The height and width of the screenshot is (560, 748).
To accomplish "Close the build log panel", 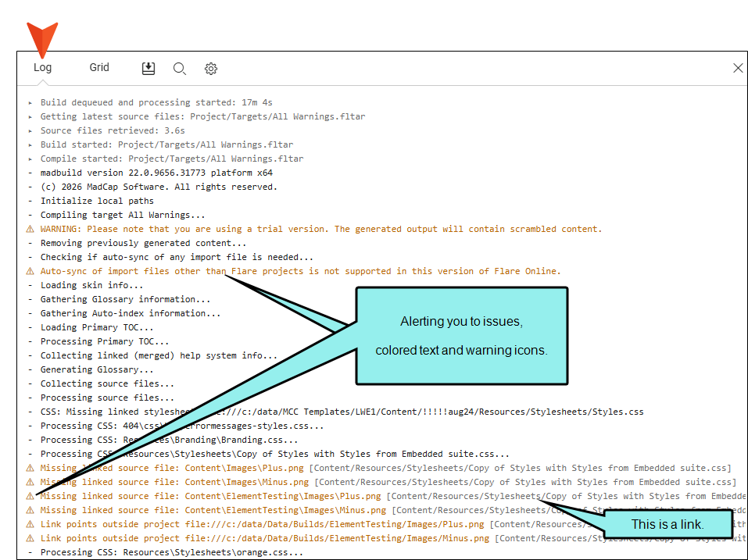I will coord(738,68).
